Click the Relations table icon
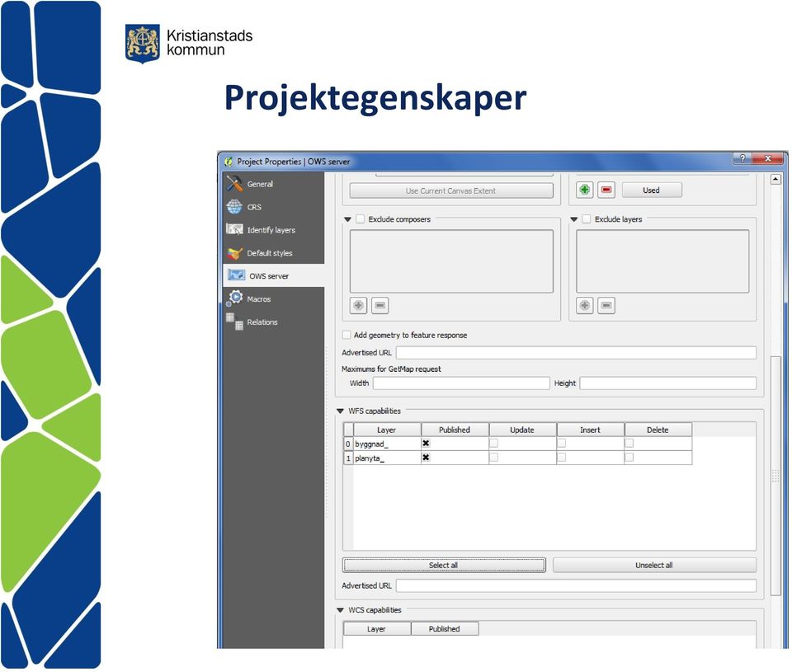Screen dimensions: 792x672 click(x=234, y=321)
